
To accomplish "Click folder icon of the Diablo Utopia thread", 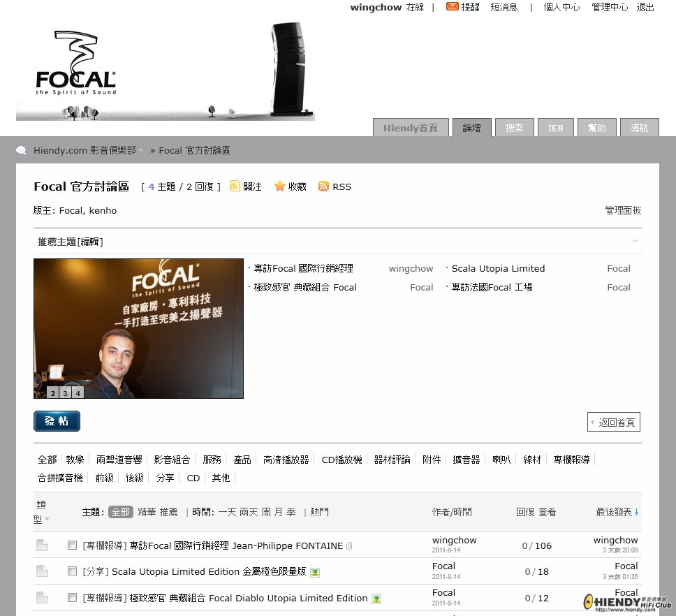I will (42, 598).
